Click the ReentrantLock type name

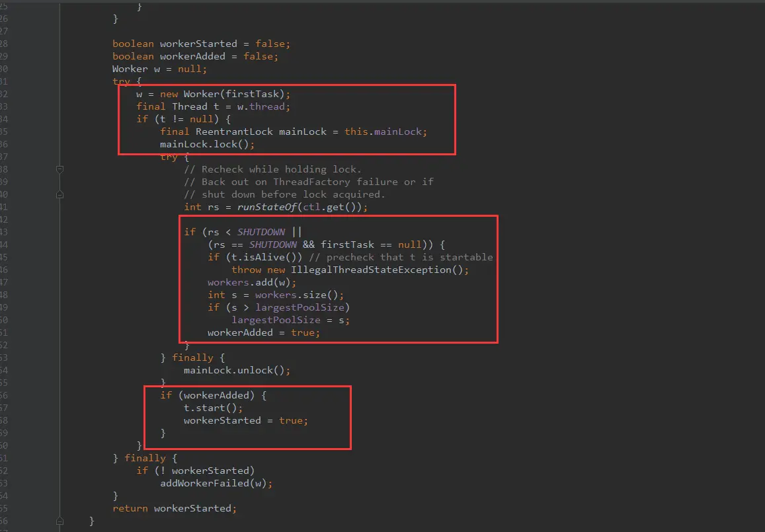tap(234, 132)
